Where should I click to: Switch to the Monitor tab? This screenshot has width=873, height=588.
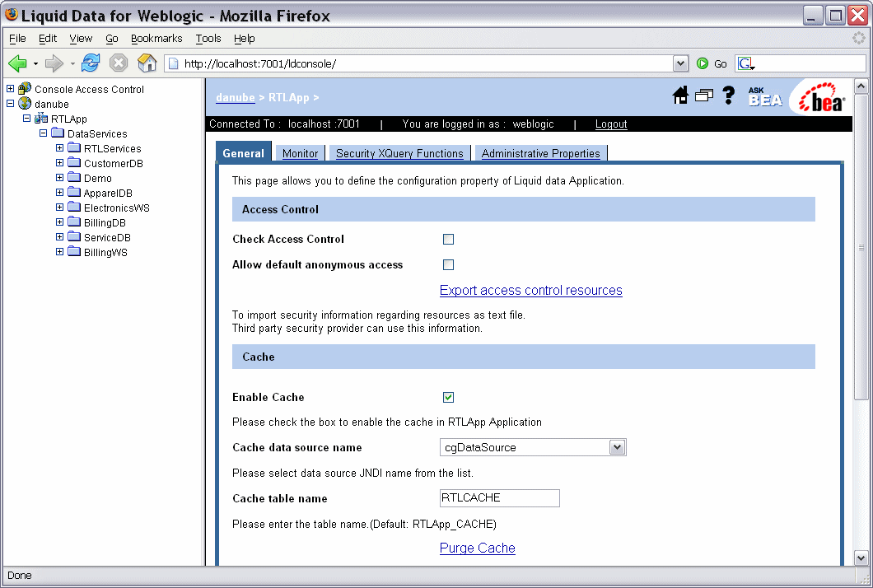pyautogui.click(x=300, y=154)
